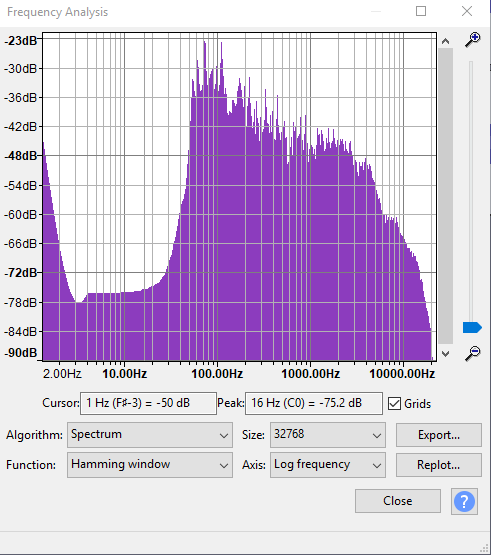
Task: Click the zoom out magnifier icon
Action: [473, 353]
